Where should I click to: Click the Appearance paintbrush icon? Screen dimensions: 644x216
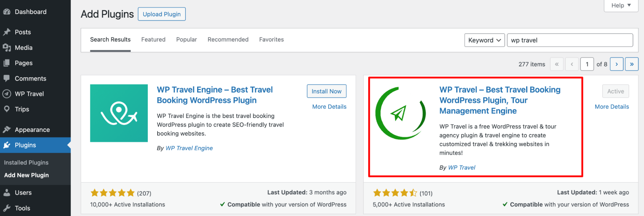click(7, 129)
